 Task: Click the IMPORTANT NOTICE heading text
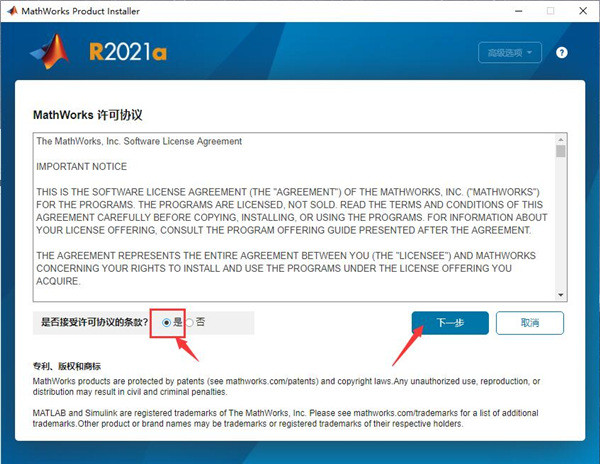(82, 166)
